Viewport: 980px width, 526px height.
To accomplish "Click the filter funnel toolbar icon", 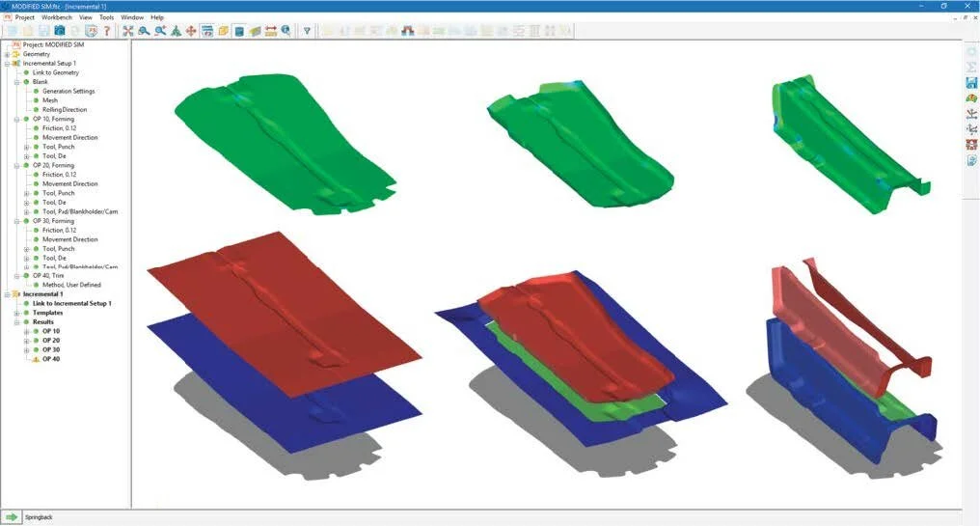I will point(307,30).
